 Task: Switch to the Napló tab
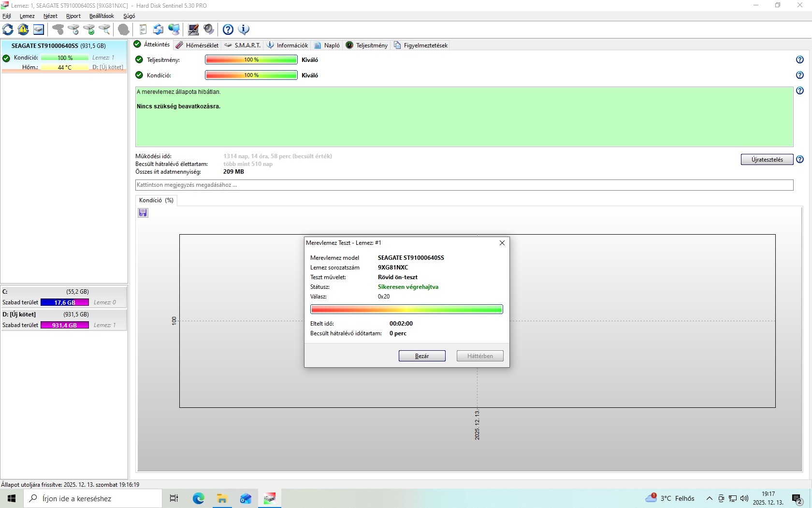click(327, 45)
